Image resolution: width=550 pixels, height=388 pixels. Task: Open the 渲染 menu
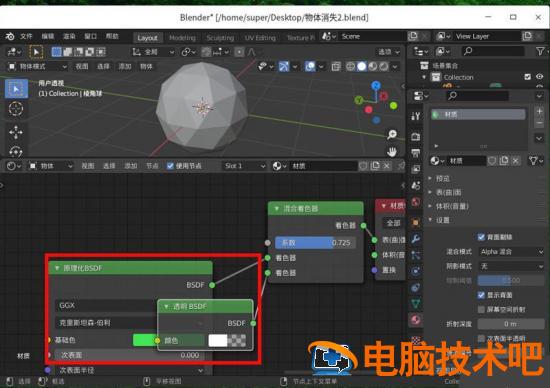point(69,36)
